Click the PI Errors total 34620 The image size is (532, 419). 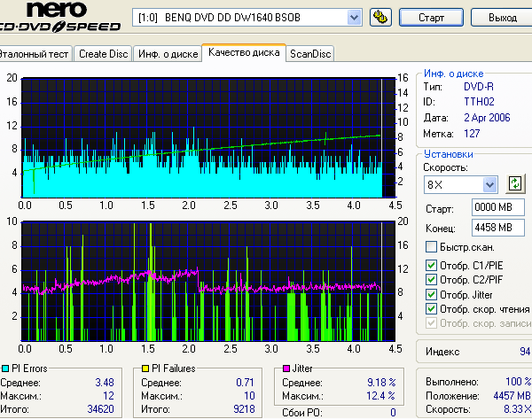[x=100, y=409]
